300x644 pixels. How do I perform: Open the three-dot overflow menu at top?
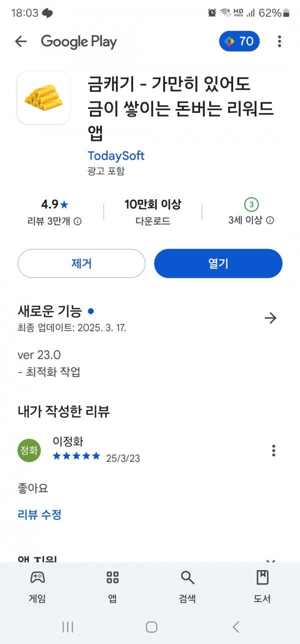pos(279,42)
